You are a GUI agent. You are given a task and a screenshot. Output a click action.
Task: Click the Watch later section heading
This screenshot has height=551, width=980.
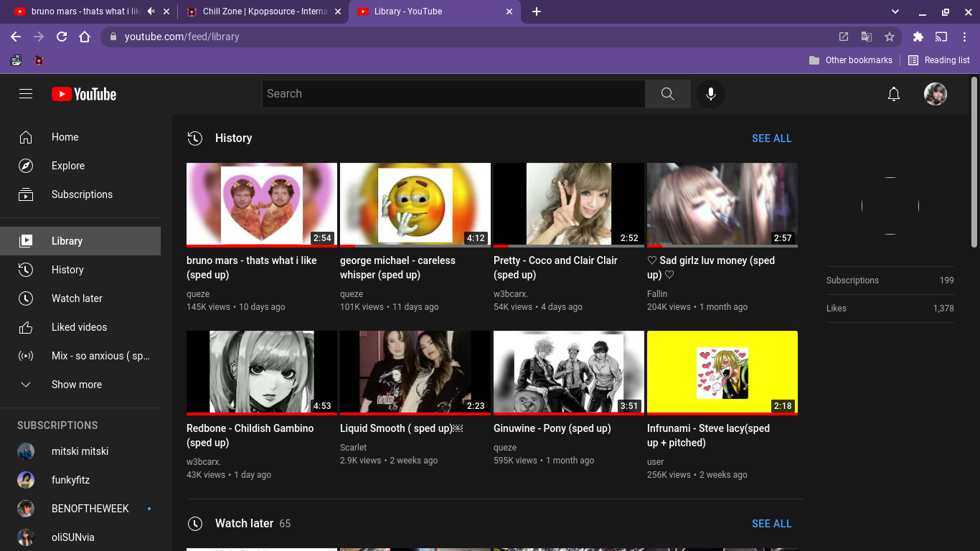coord(244,524)
